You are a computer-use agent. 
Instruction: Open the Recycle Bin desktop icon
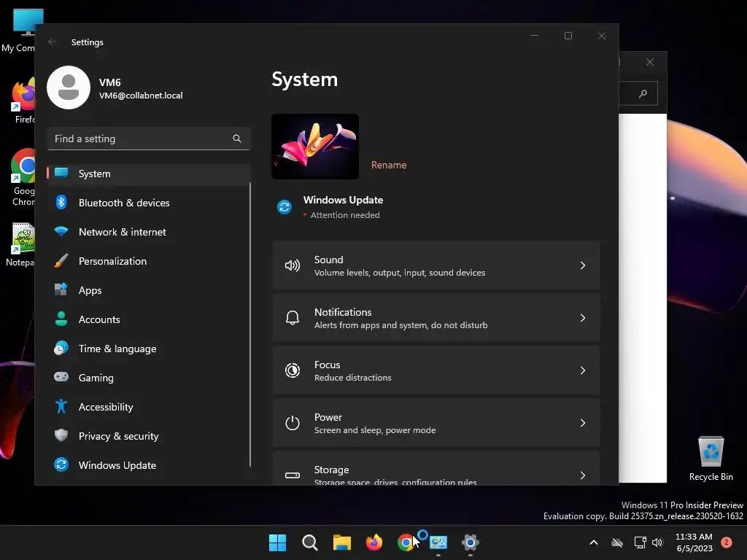711,459
